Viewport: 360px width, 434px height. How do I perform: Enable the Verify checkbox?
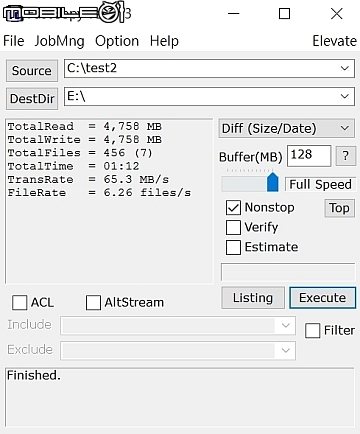click(233, 227)
